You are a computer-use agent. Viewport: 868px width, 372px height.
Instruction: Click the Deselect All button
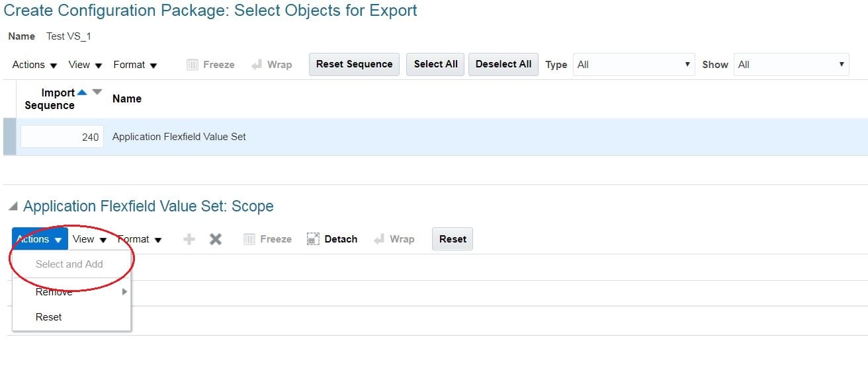pyautogui.click(x=503, y=64)
